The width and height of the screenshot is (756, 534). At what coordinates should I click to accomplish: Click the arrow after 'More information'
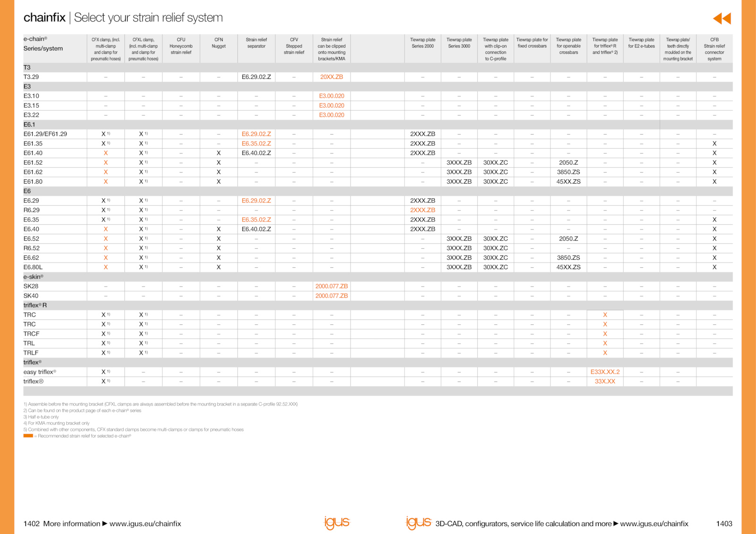(105, 524)
